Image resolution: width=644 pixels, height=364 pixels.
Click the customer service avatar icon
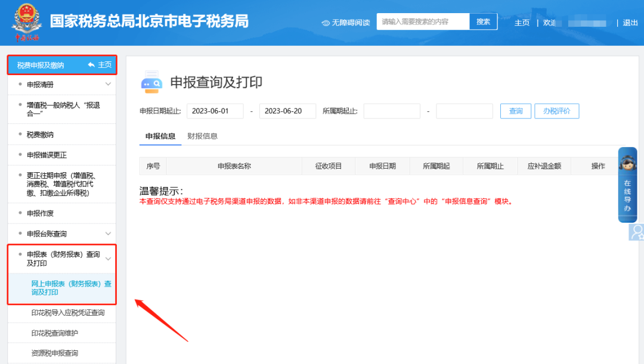coord(637,232)
